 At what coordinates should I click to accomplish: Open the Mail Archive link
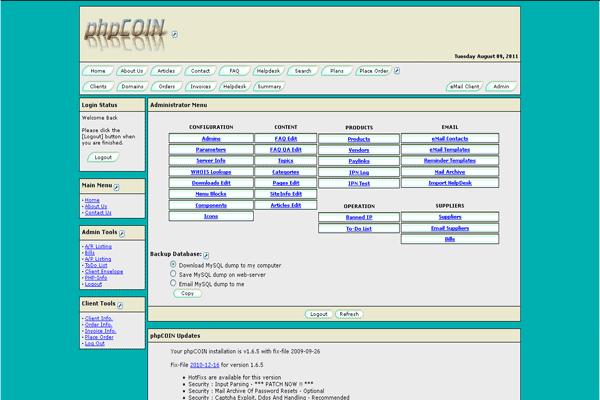[450, 172]
